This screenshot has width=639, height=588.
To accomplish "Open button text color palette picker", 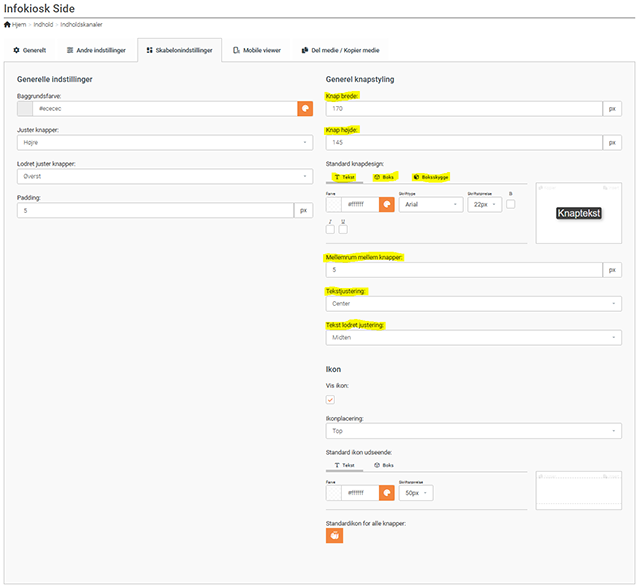I will pyautogui.click(x=387, y=204).
